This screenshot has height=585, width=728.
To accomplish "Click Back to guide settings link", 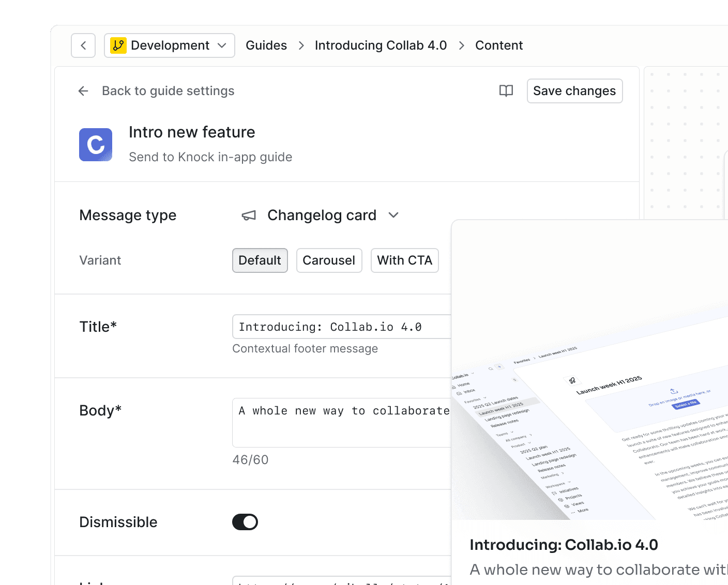I will click(168, 91).
